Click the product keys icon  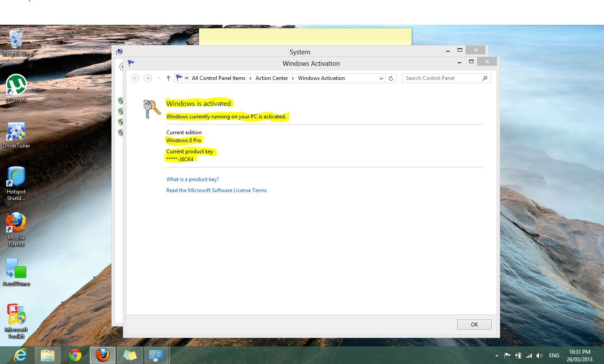click(152, 109)
